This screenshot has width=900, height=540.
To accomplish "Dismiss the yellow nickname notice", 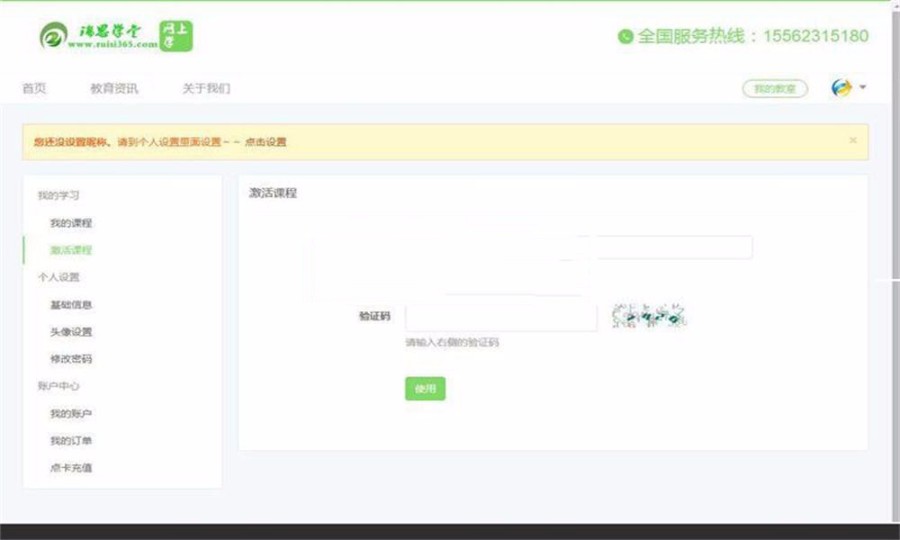I will click(853, 140).
